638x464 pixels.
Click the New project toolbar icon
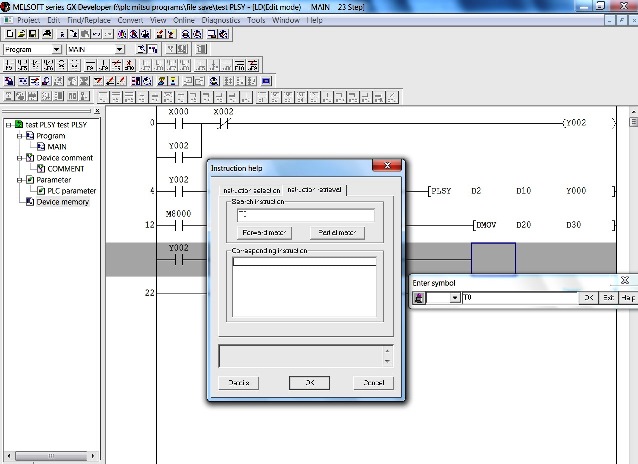tap(9, 34)
